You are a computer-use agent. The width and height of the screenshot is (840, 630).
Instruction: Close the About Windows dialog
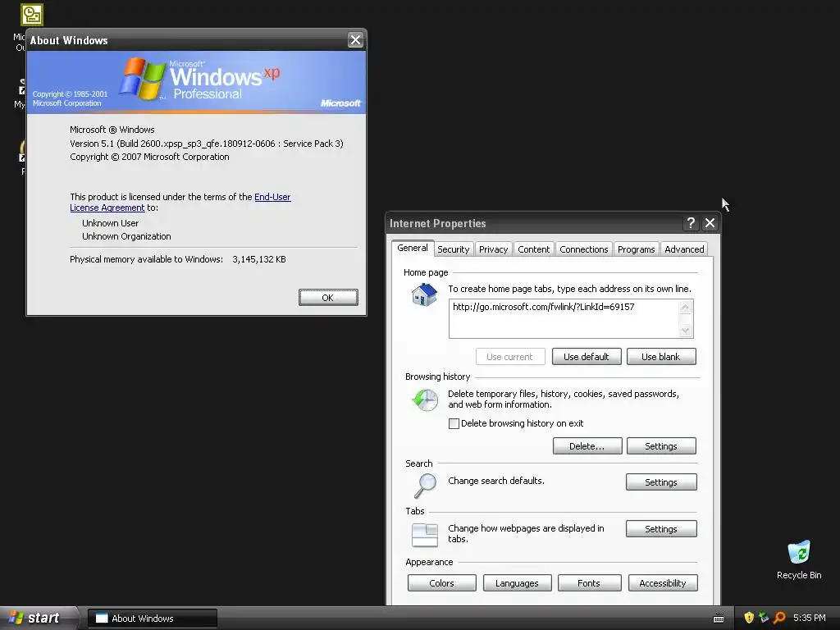[355, 40]
